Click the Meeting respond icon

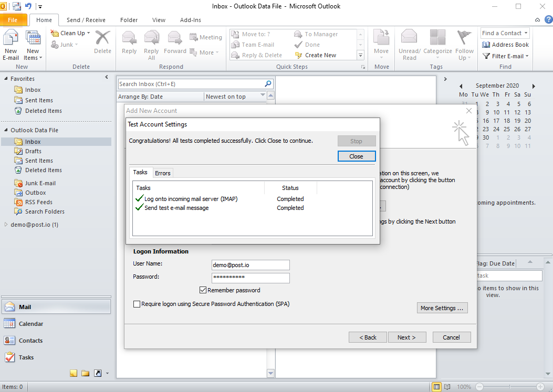click(x=193, y=37)
